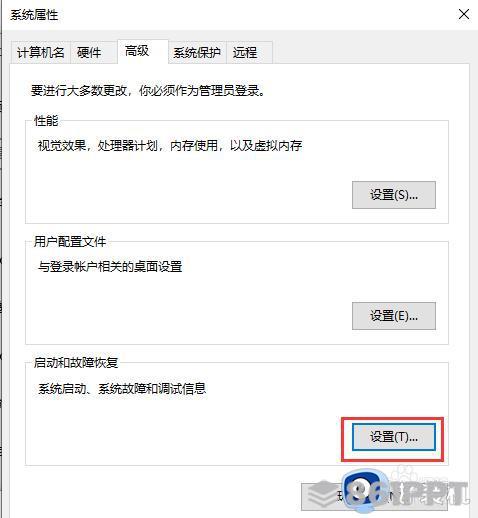Close the 系统属性 dialog
478x518 pixels.
464,14
